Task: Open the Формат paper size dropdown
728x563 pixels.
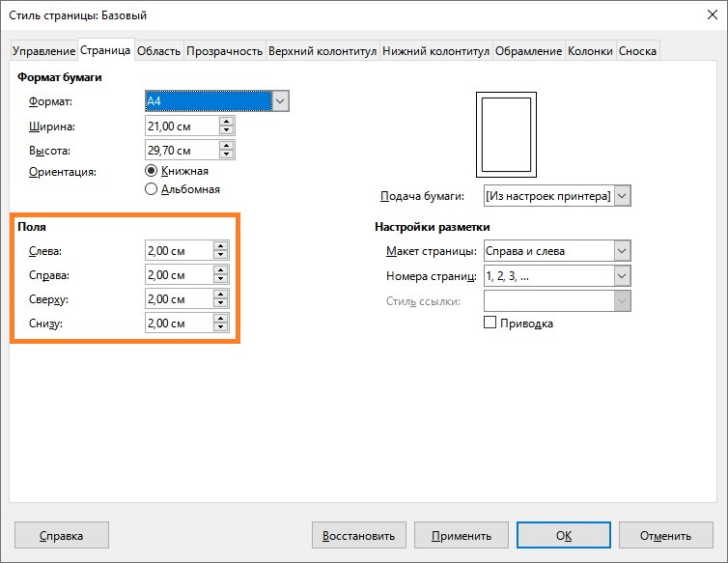Action: (x=280, y=100)
